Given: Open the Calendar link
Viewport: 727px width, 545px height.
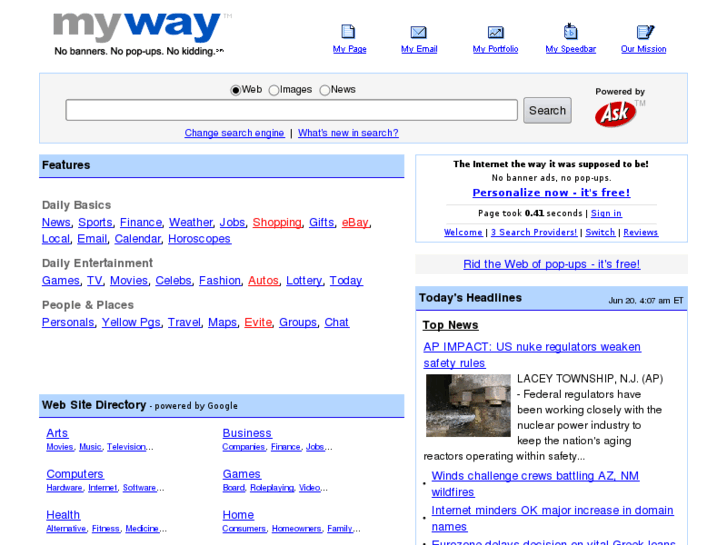Looking at the screenshot, I should [x=138, y=239].
